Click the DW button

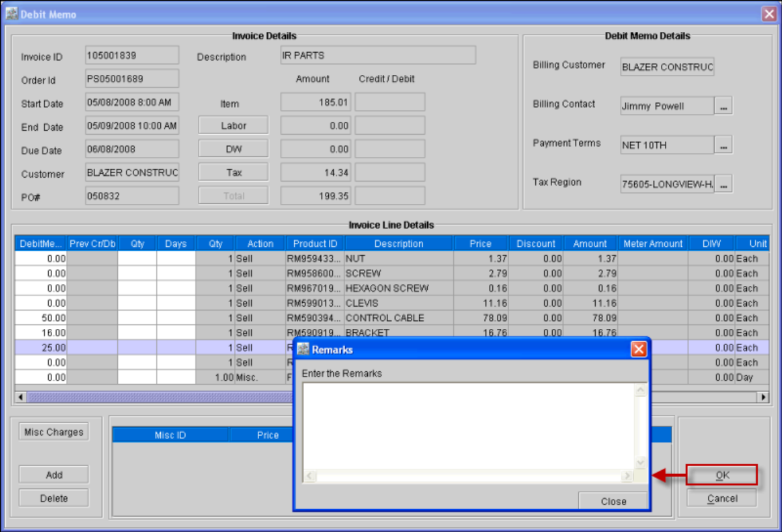(233, 149)
